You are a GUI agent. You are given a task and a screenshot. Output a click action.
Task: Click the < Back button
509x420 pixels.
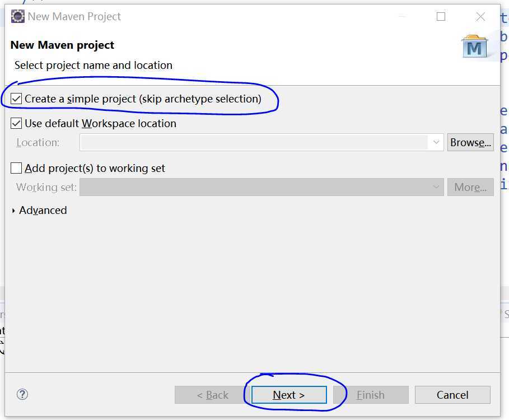212,395
